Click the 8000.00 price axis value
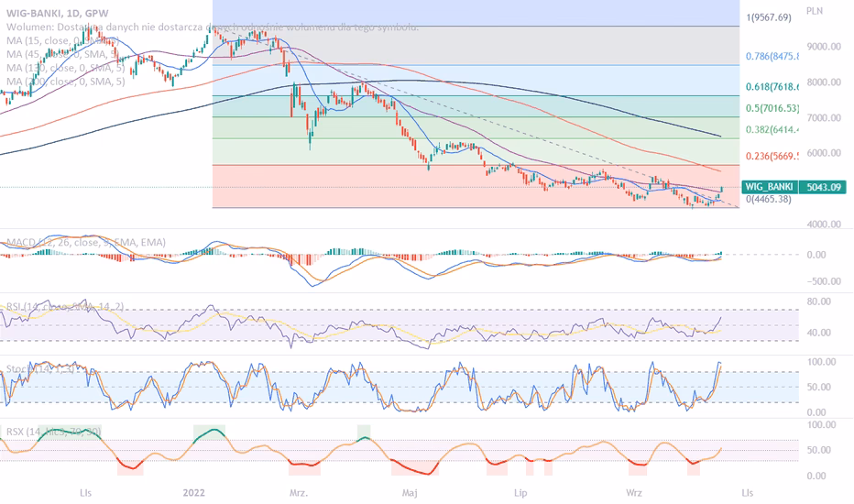854x504 pixels. tap(824, 82)
